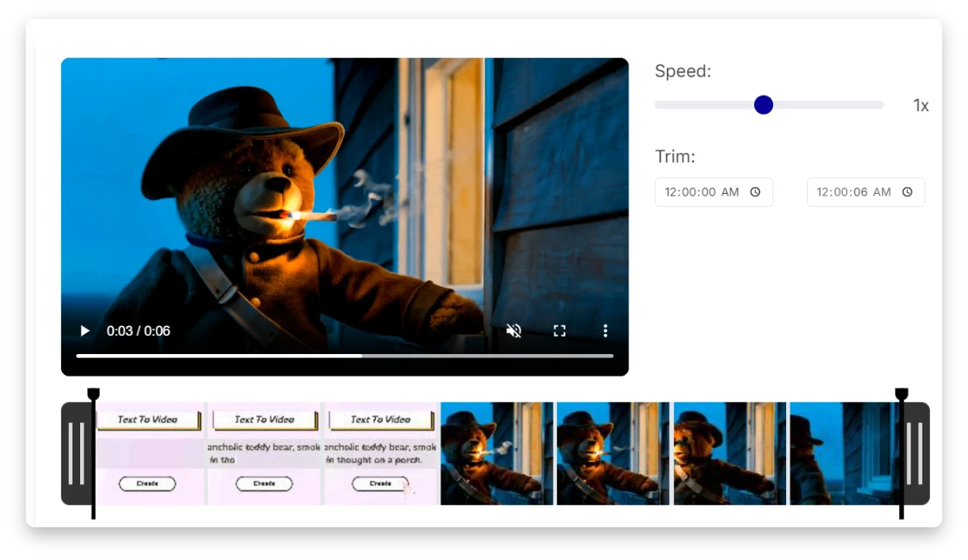Viewport: 968px width, 560px height.
Task: Click the left trim handle on filmstrip
Action: coord(77,453)
